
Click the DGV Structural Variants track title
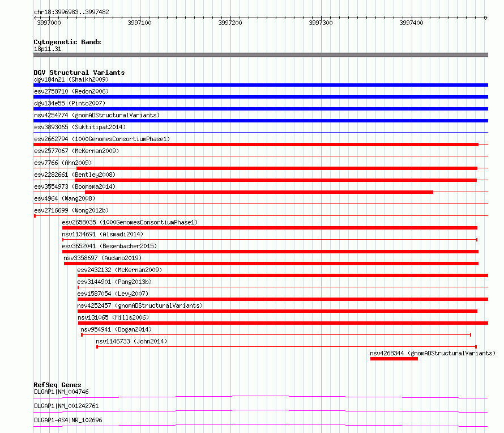pos(79,73)
